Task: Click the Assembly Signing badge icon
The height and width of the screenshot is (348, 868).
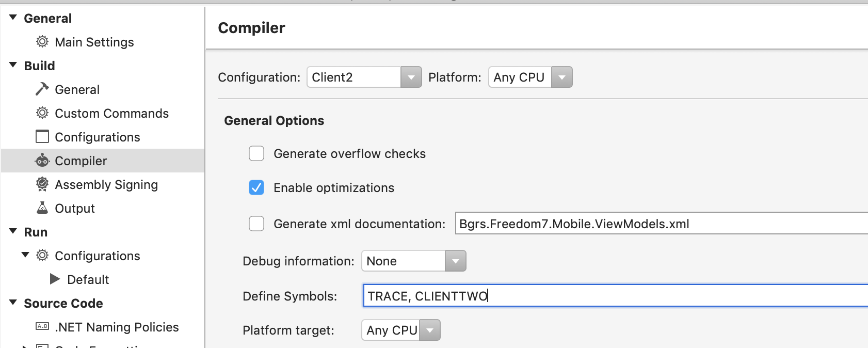Action: 42,184
